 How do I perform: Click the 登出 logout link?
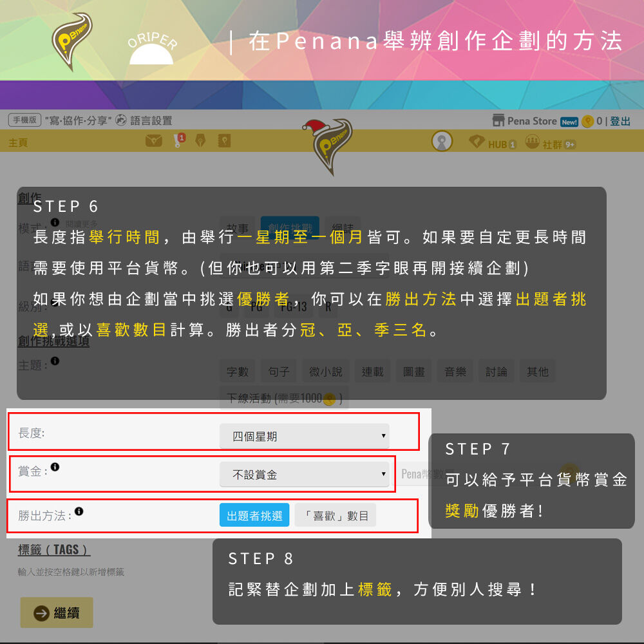[620, 121]
